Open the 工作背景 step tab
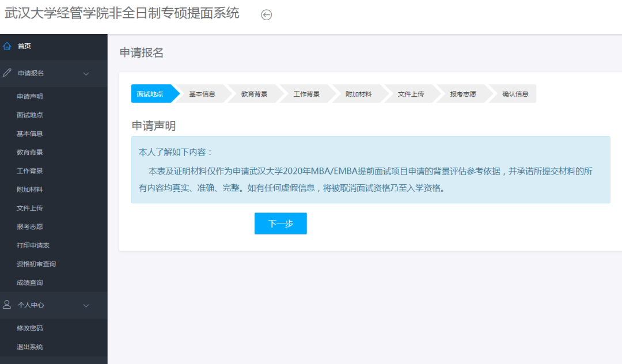Image resolution: width=622 pixels, height=364 pixels. (306, 94)
